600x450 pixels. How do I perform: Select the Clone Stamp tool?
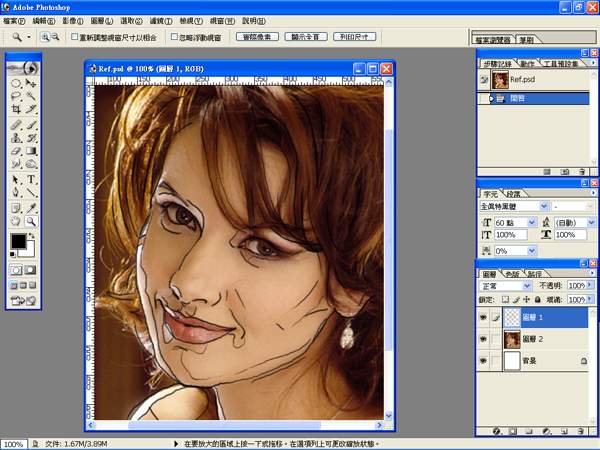[x=16, y=138]
